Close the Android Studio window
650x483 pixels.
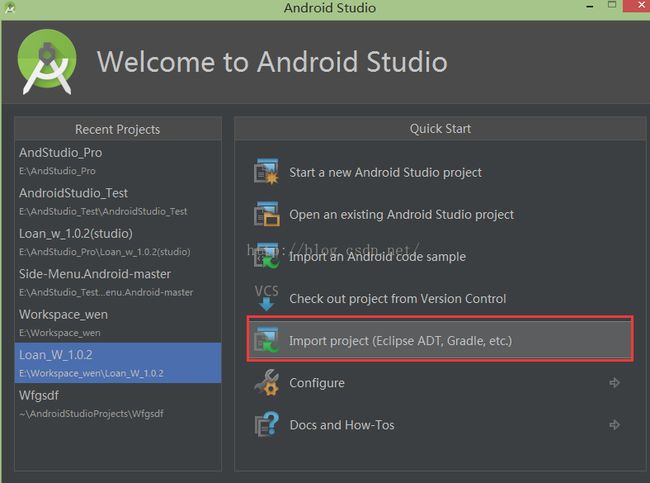tap(638, 6)
